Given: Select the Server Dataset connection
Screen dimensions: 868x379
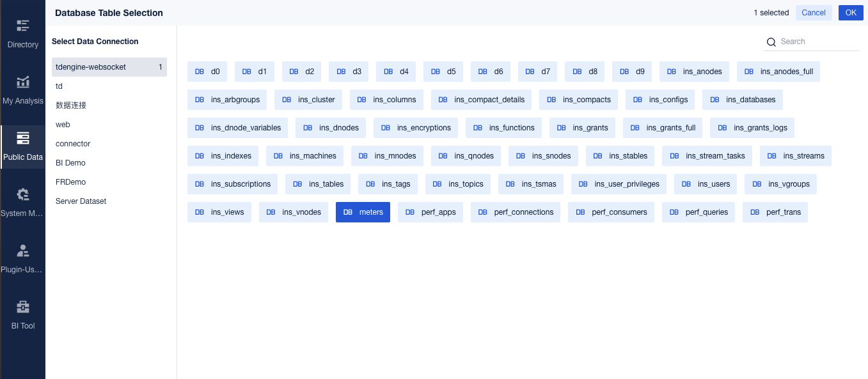Looking at the screenshot, I should pyautogui.click(x=109, y=201).
